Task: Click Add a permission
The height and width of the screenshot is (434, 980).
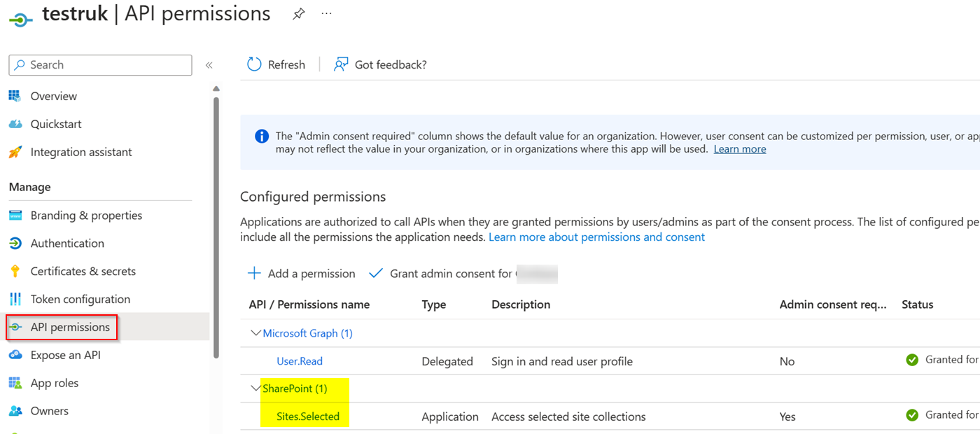Action: click(302, 273)
